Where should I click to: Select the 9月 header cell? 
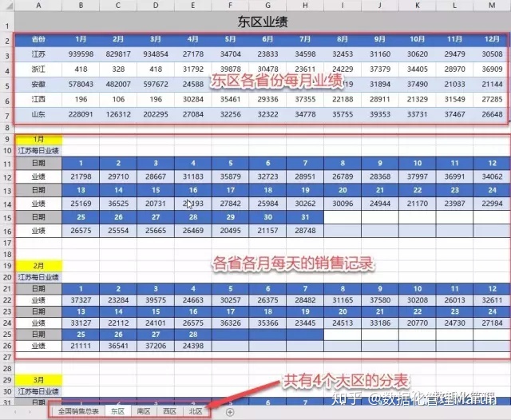tap(380, 39)
